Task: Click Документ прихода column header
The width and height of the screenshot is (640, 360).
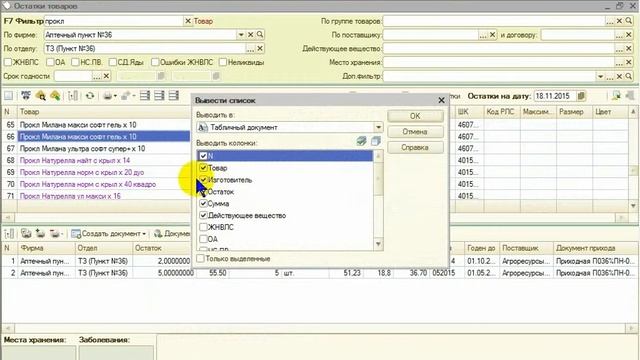Action: (x=595, y=248)
